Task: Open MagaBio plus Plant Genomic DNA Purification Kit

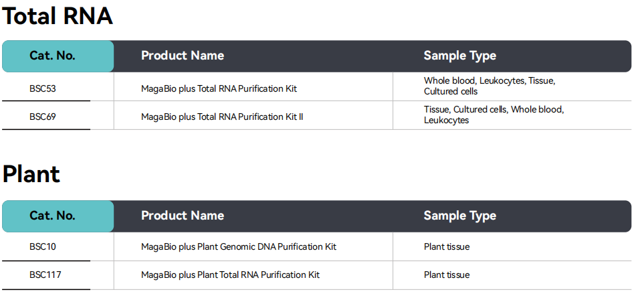Action: tap(238, 246)
